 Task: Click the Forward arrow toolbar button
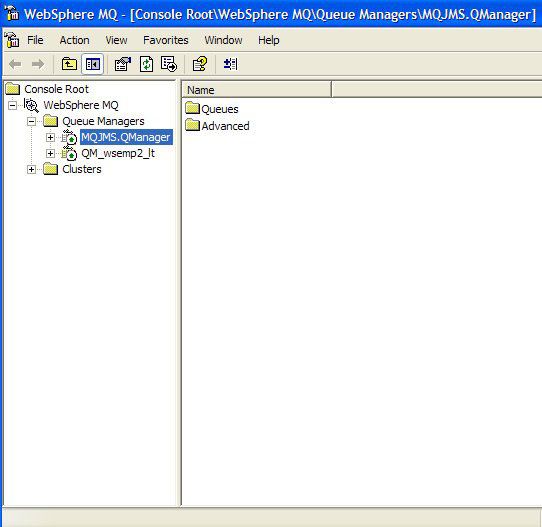(38, 64)
